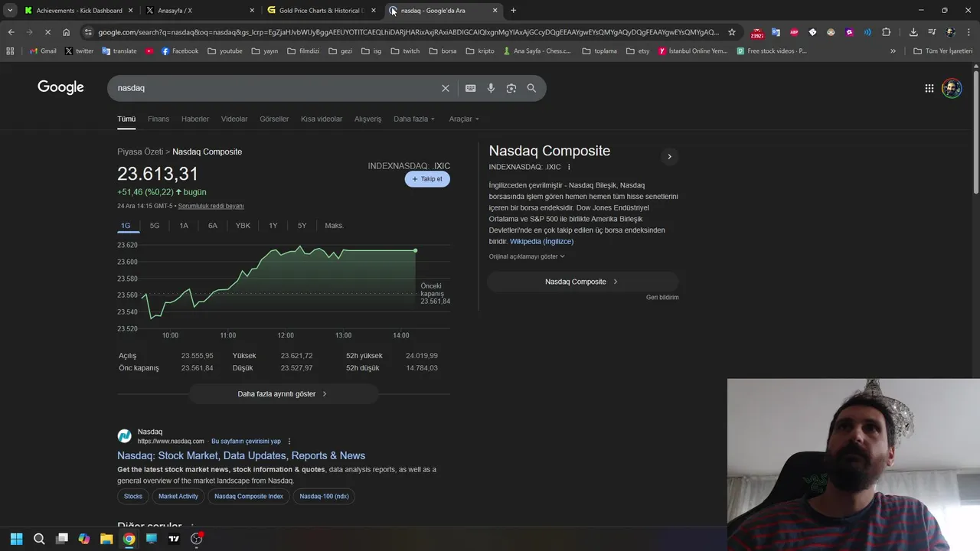This screenshot has width=980, height=551.
Task: Click the Nasdaq-100 (ndx) chip
Action: coord(324,497)
